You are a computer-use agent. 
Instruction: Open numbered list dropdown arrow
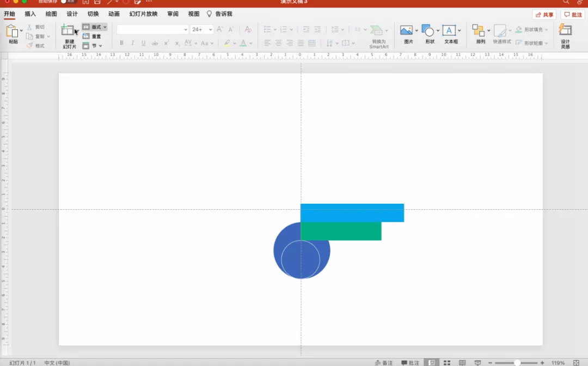[x=291, y=29]
